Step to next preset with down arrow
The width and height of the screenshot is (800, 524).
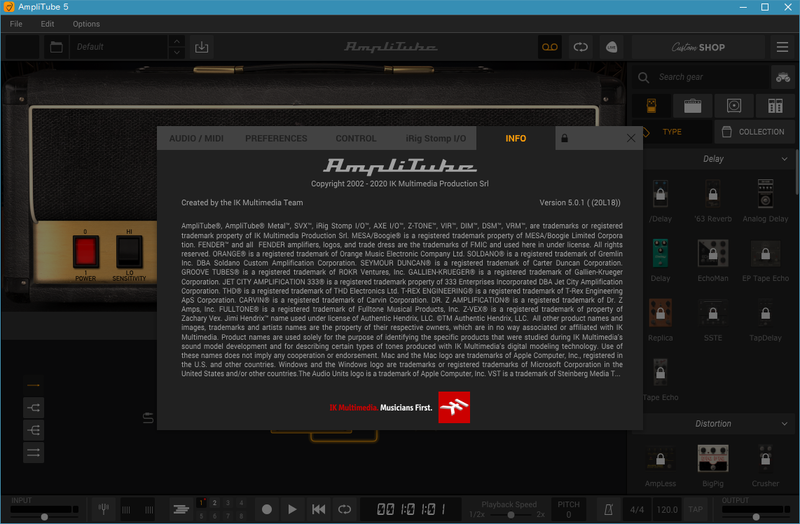click(x=177, y=53)
